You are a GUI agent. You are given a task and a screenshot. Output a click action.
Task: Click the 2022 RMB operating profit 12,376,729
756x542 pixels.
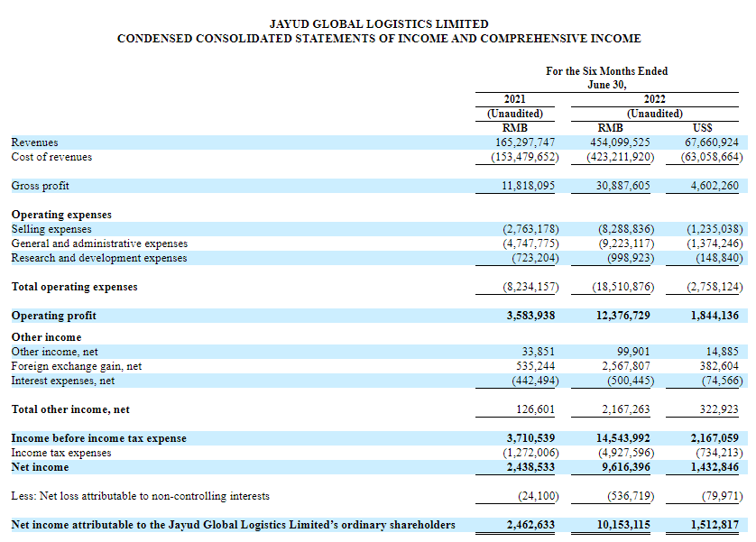point(619,316)
